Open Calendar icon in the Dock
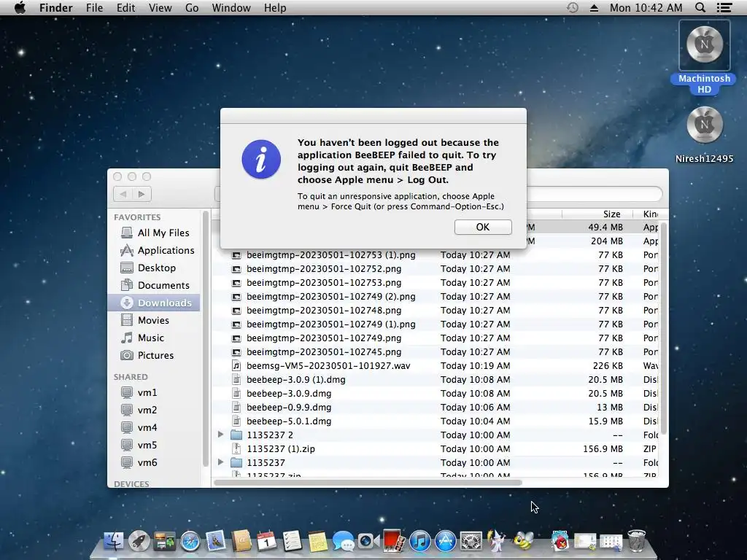 click(267, 541)
